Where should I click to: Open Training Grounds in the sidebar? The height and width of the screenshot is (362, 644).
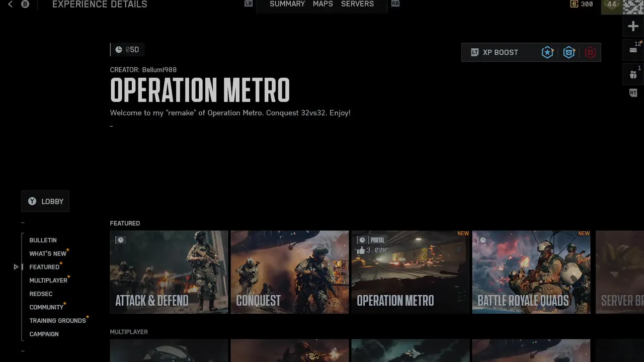coord(58,321)
